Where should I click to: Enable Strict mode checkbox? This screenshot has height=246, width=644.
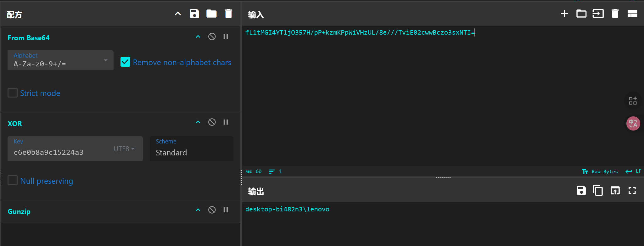(13, 93)
